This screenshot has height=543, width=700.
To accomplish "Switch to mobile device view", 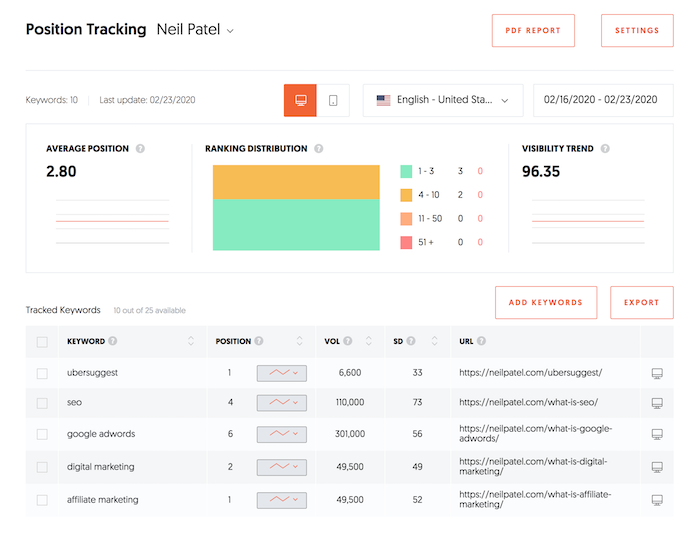I will pos(333,100).
